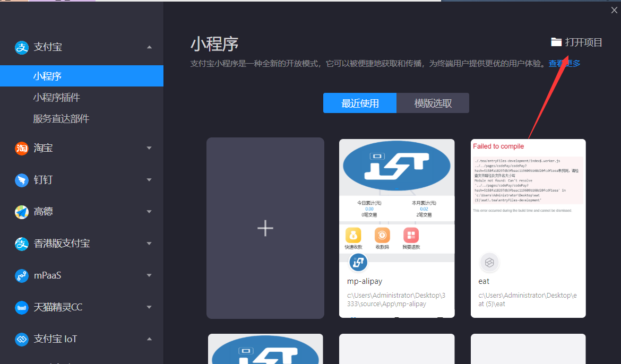Close the dialog with the X
Viewport: 621px width, 364px height.
(x=614, y=10)
